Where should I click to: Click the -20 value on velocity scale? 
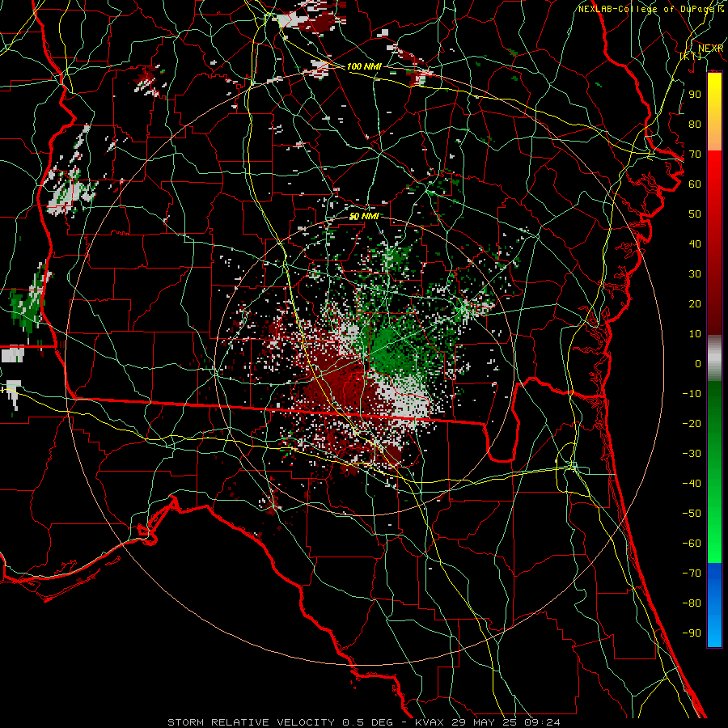[x=692, y=423]
